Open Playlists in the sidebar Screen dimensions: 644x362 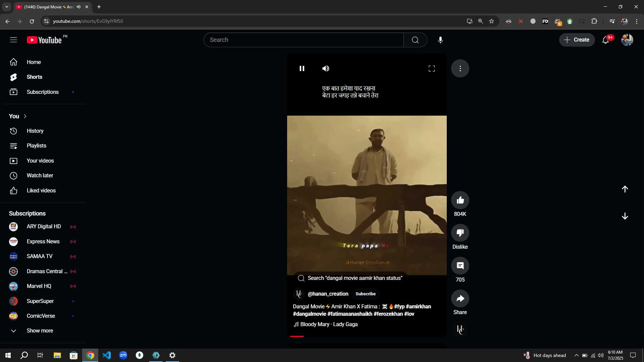[43, 146]
